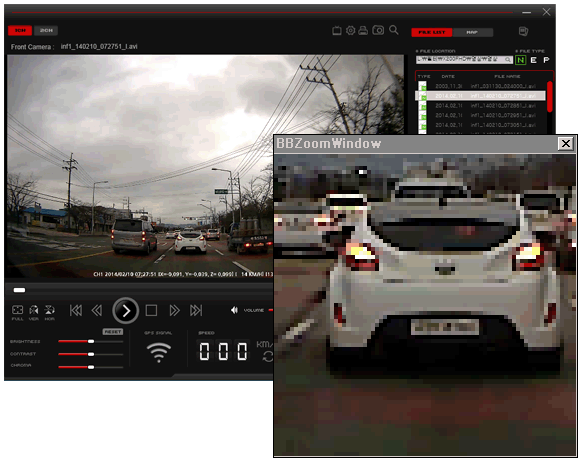This screenshot has height=461, width=582.
Task: Sort file list by TYPE column header
Action: click(x=424, y=76)
